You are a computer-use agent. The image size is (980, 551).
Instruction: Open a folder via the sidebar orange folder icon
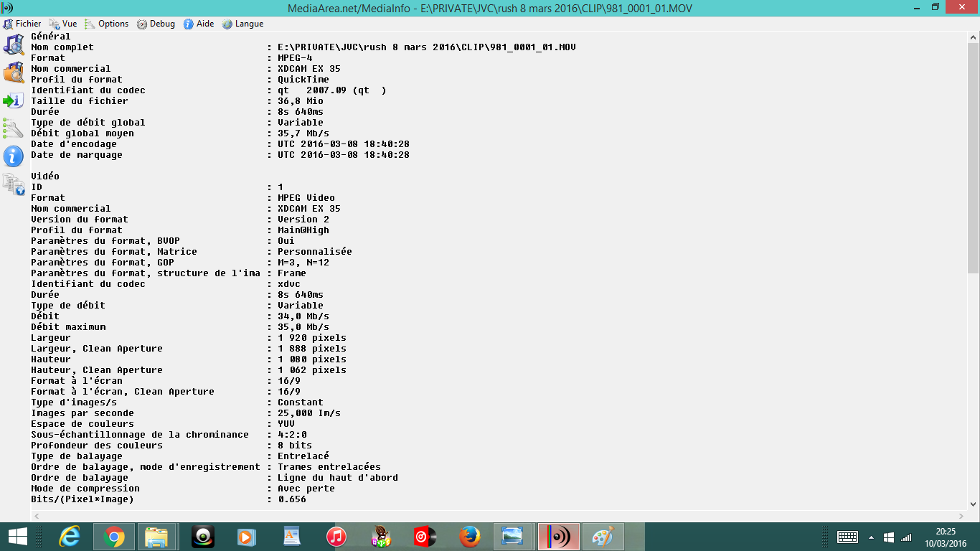(14, 72)
